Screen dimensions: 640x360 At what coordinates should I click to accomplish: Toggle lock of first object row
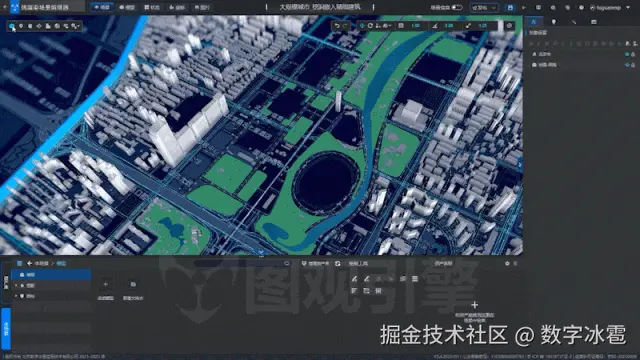pyautogui.click(x=633, y=54)
